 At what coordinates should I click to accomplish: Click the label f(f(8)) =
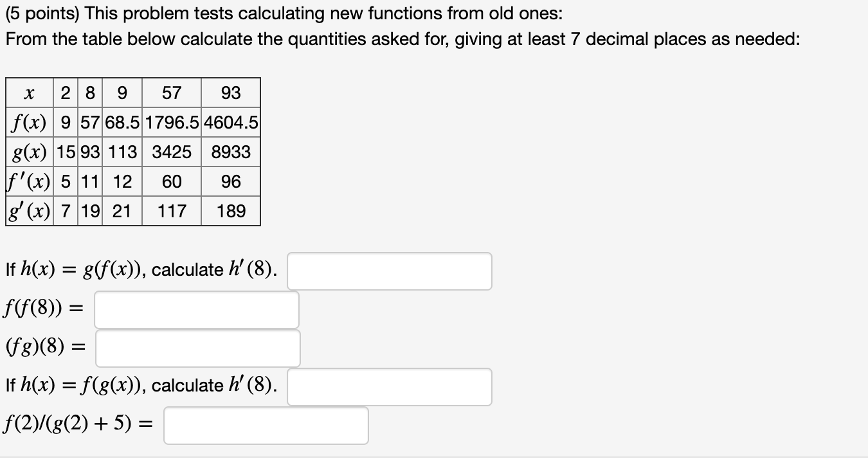tap(45, 309)
